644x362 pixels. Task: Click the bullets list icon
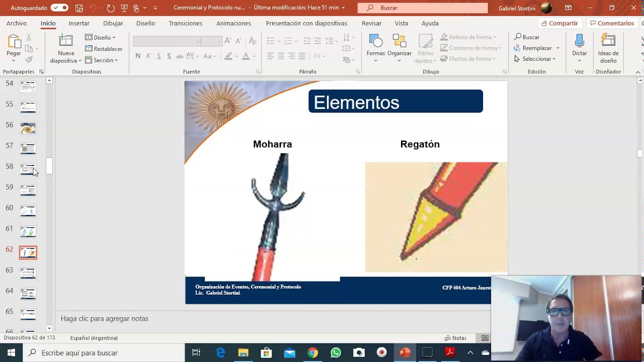(271, 41)
